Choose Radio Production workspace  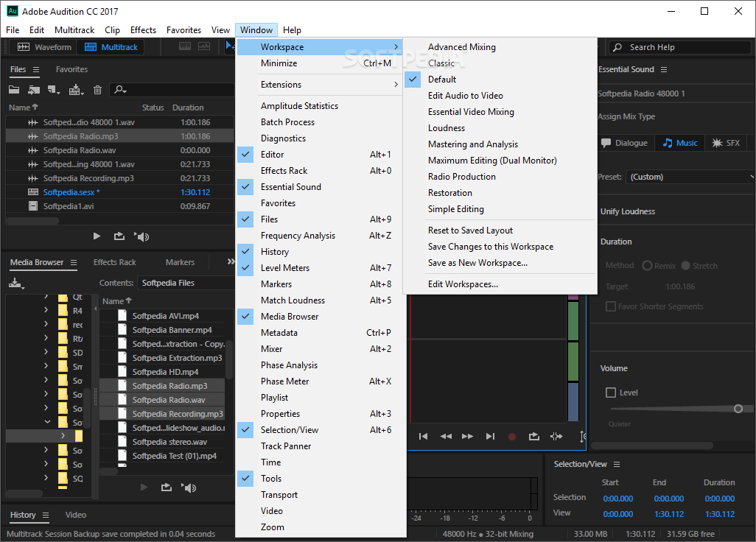500,177
